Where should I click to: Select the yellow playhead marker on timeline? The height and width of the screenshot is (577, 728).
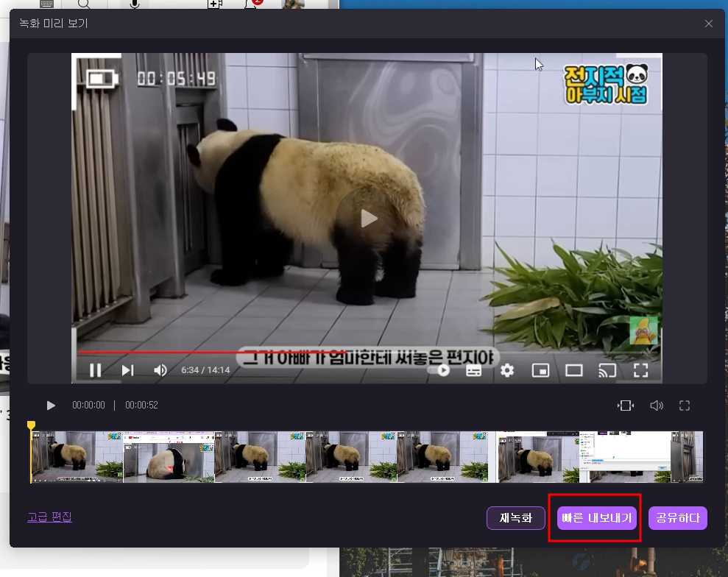coord(31,425)
